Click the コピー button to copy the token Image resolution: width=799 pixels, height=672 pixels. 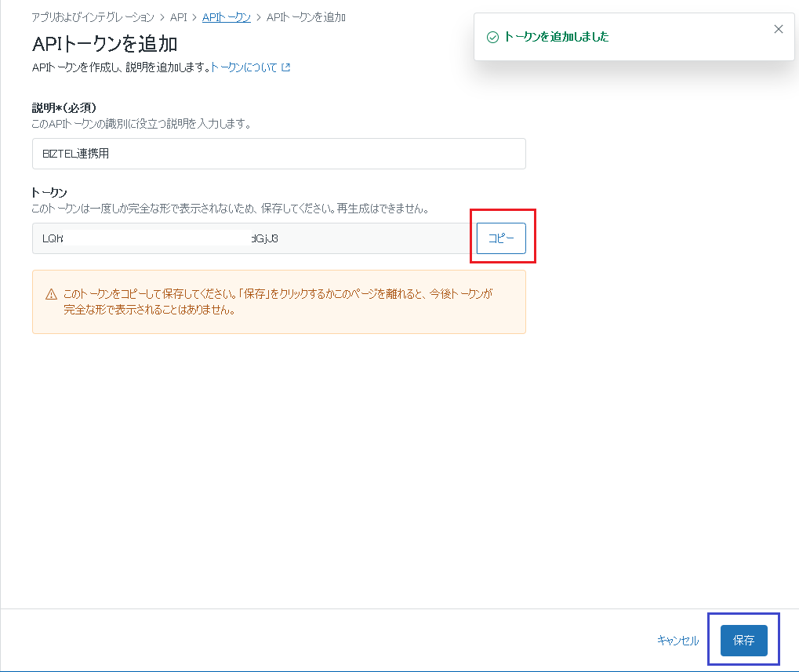click(500, 238)
